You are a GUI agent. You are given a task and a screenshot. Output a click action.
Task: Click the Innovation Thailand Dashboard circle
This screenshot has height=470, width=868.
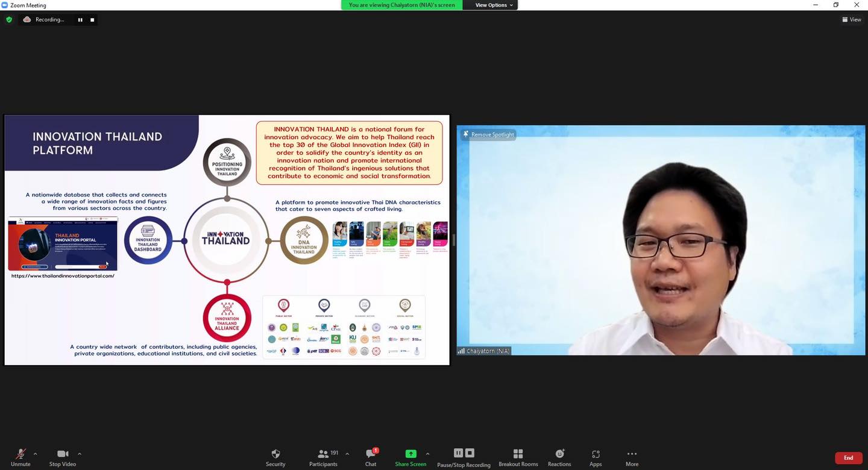pyautogui.click(x=148, y=240)
